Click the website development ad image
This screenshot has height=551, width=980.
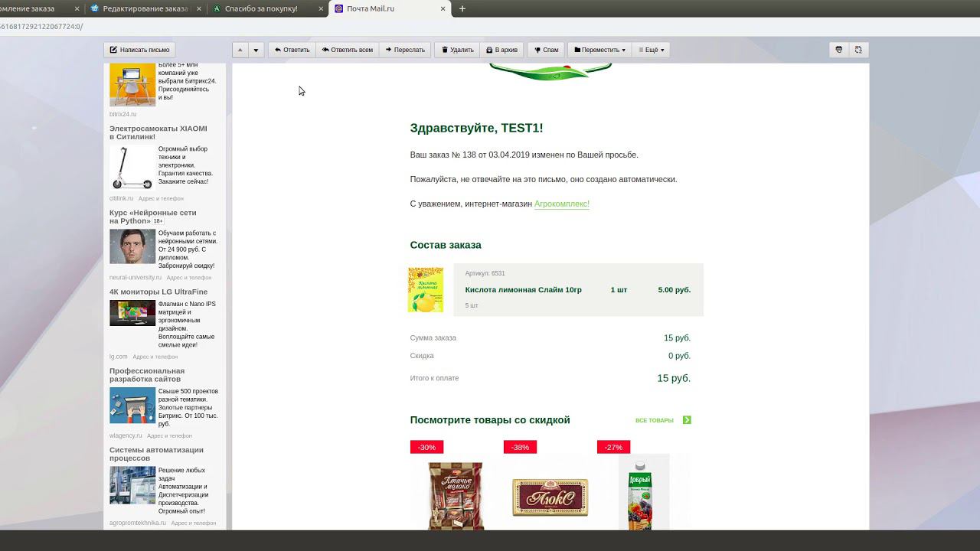132,405
